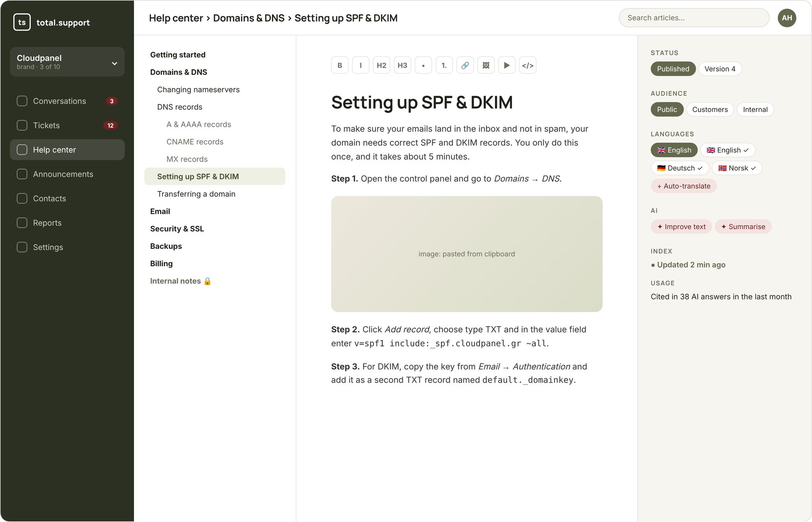Set audience to Customers

click(710, 110)
